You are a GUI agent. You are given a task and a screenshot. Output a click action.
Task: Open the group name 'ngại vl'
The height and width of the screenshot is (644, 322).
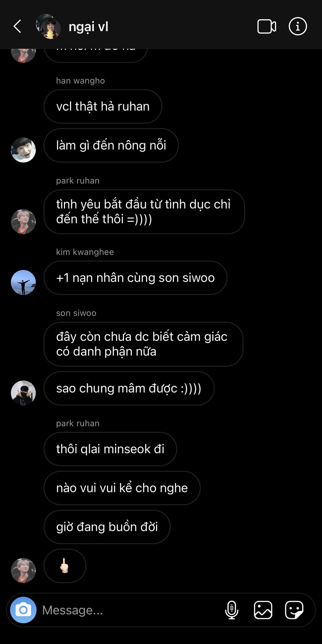[x=88, y=26]
